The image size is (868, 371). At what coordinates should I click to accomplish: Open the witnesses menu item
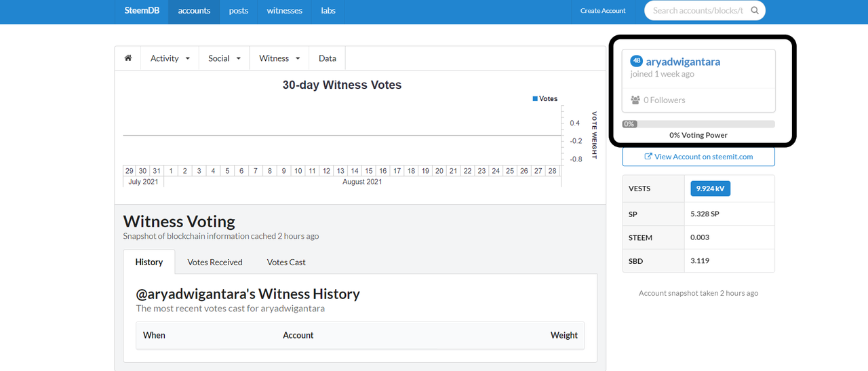[x=285, y=11]
